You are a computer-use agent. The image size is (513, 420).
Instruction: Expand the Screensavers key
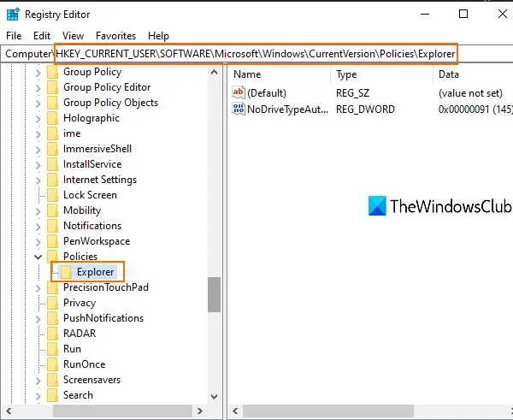[38, 380]
